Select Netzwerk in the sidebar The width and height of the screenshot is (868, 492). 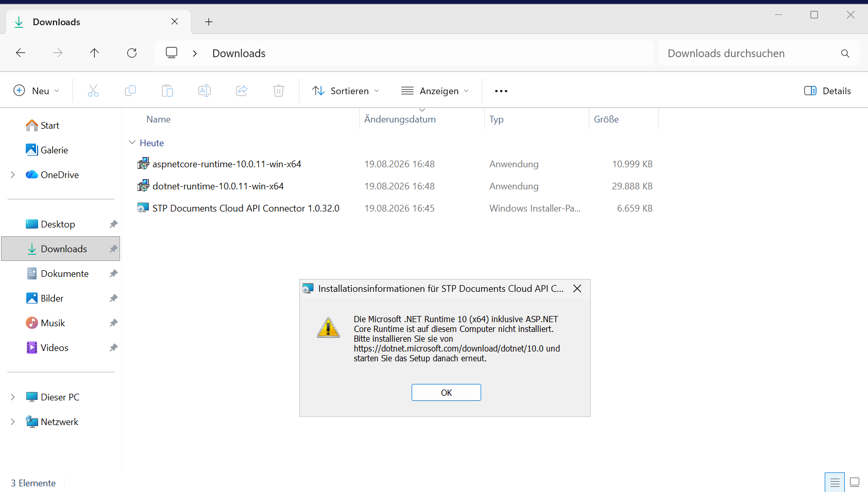pyautogui.click(x=52, y=422)
